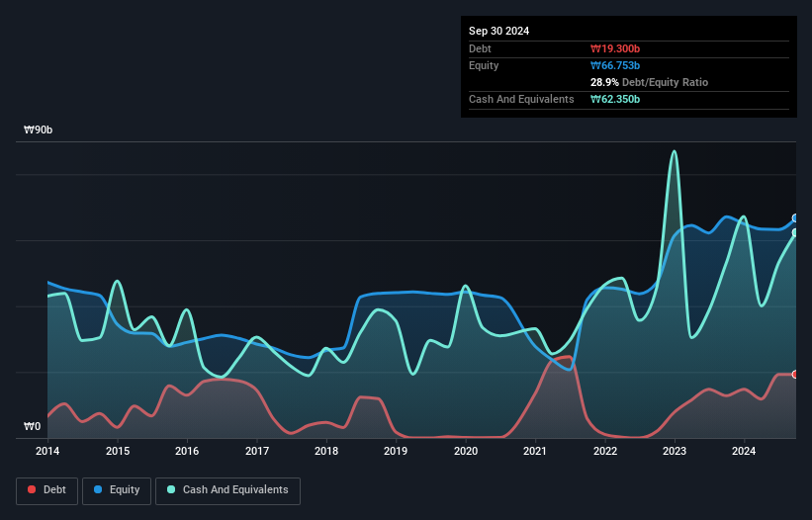Select the 2015 x-axis label
This screenshot has height=520, width=812.
pos(118,451)
